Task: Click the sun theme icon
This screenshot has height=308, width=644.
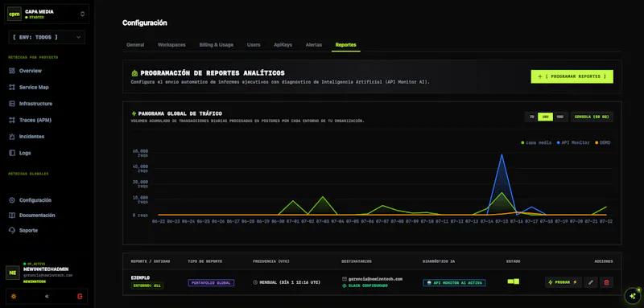Action: point(14,296)
